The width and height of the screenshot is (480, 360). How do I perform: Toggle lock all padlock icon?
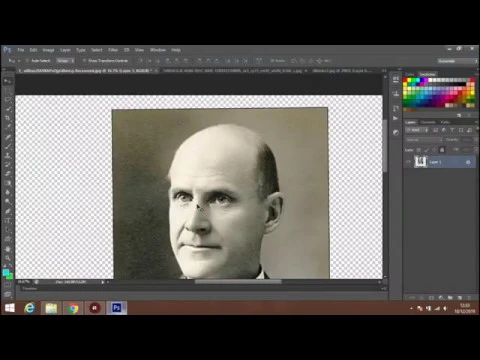pos(442,150)
